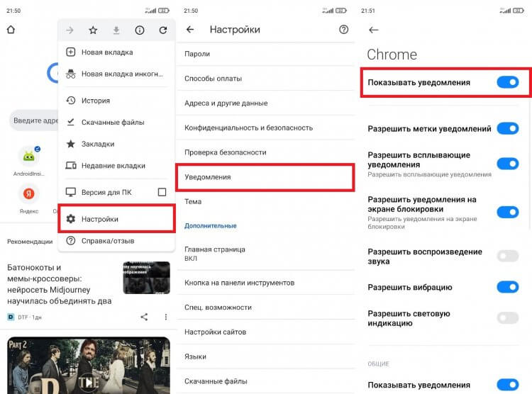The height and width of the screenshot is (394, 532).
Task: Play the Beatles Part 2 video
Action: point(89,383)
